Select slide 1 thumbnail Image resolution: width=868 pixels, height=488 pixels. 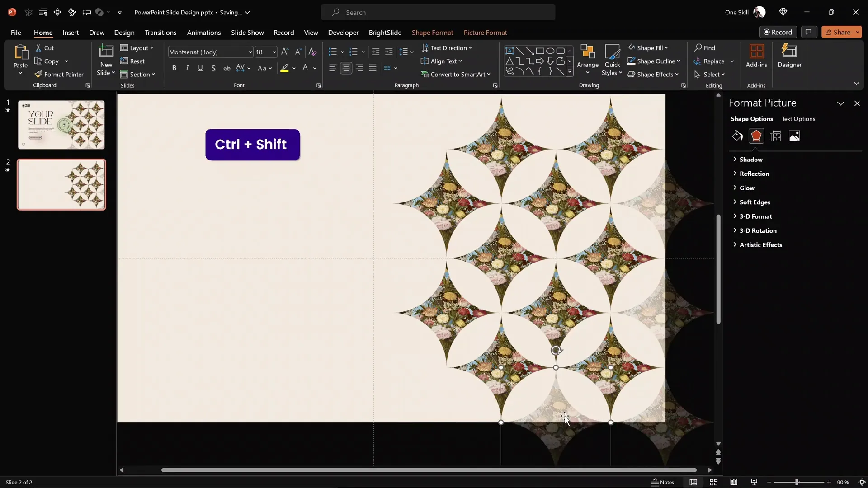[61, 125]
